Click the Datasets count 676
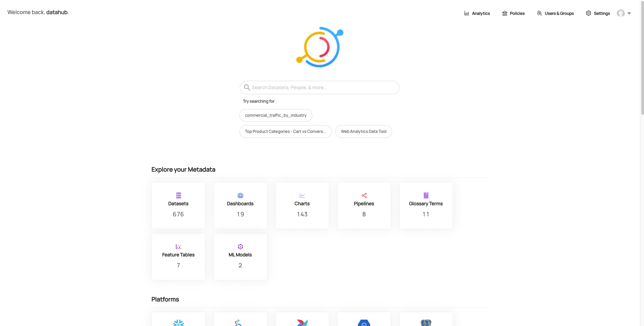 click(178, 214)
